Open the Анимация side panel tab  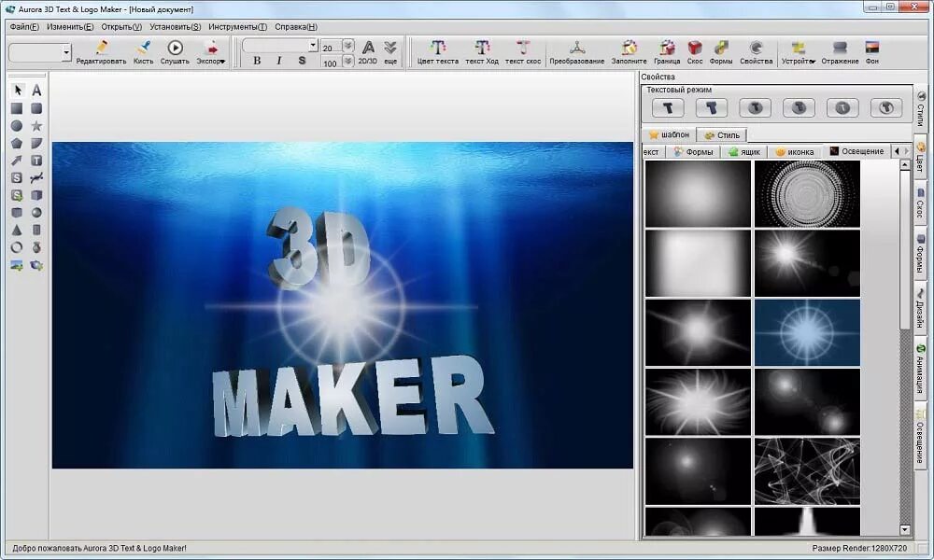coord(921,370)
